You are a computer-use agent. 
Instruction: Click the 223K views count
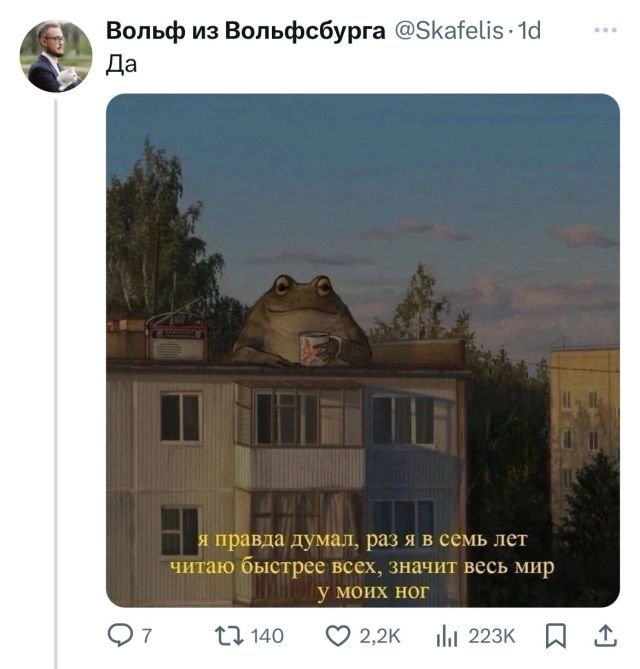click(492, 636)
